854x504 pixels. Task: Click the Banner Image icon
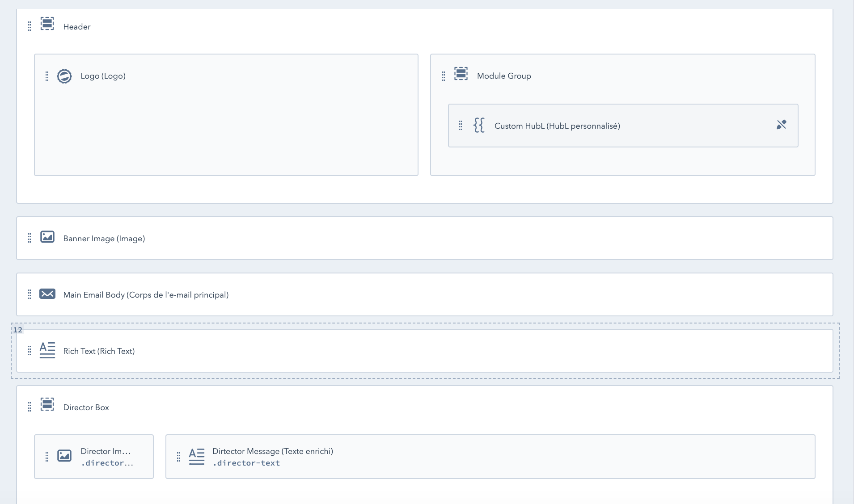[47, 236]
